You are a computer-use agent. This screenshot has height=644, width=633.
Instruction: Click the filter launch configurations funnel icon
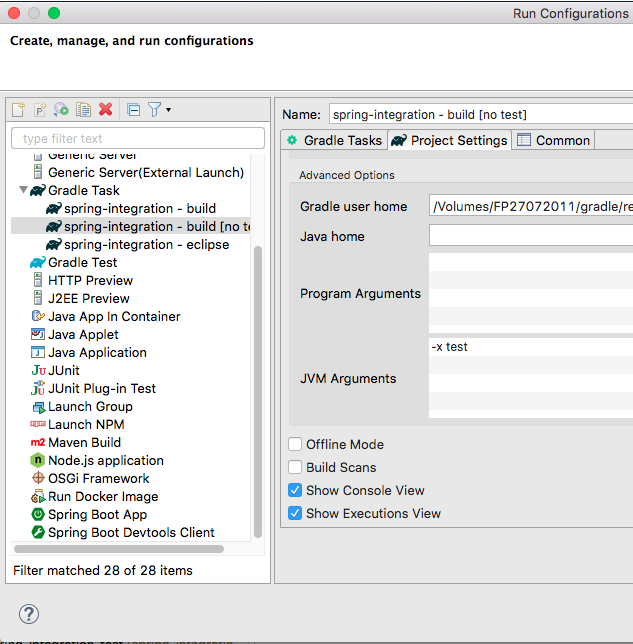(154, 110)
